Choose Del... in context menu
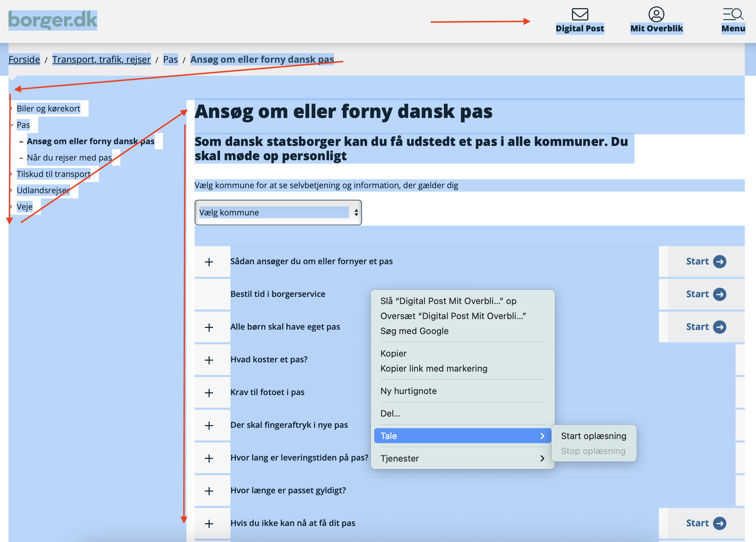This screenshot has width=756, height=542. click(463, 413)
